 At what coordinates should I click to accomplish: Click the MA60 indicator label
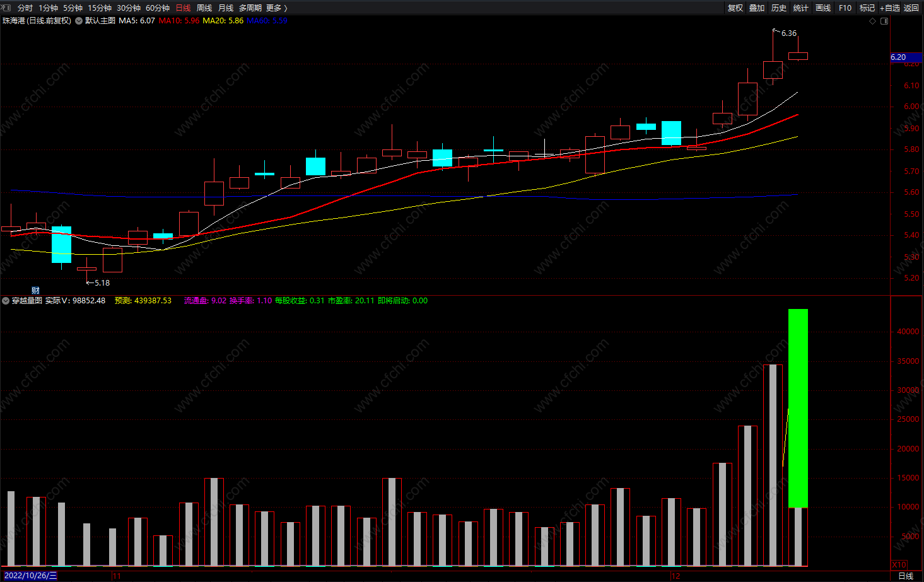[267, 21]
